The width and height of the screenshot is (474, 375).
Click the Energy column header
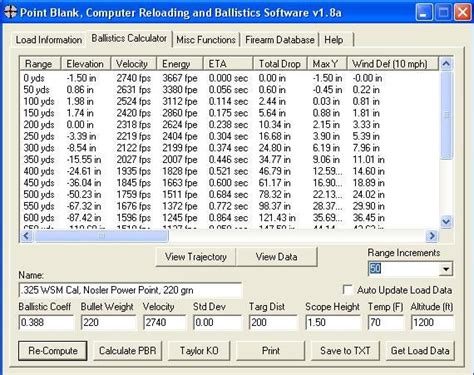pos(180,64)
